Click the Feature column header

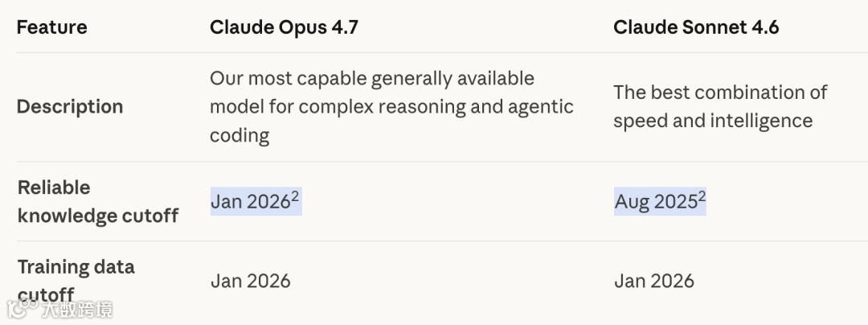(x=51, y=27)
